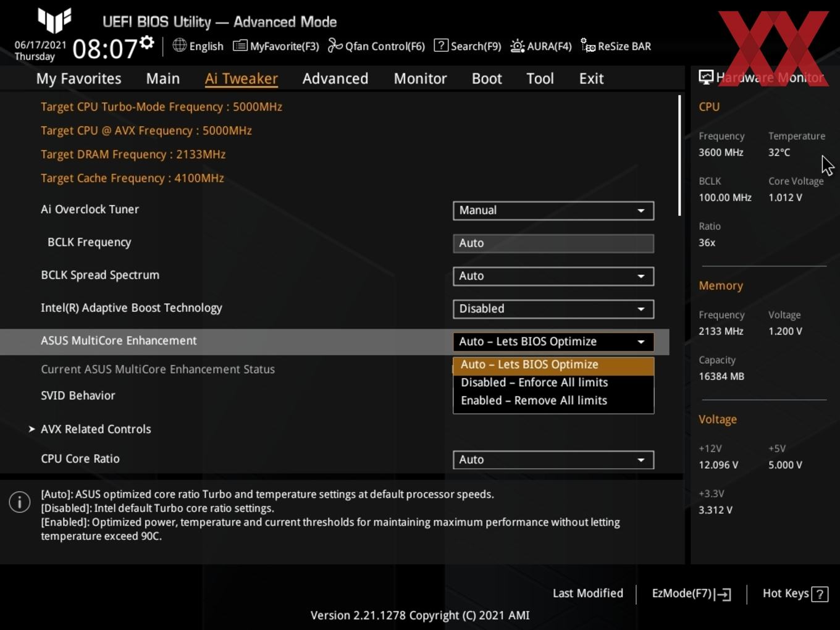Click the 5.000 V reading

coord(785,465)
